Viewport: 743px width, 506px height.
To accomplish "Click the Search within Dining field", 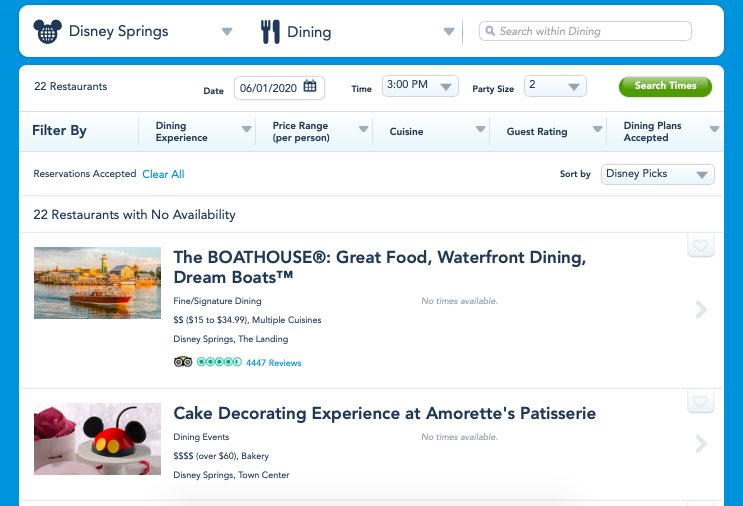I will (585, 31).
